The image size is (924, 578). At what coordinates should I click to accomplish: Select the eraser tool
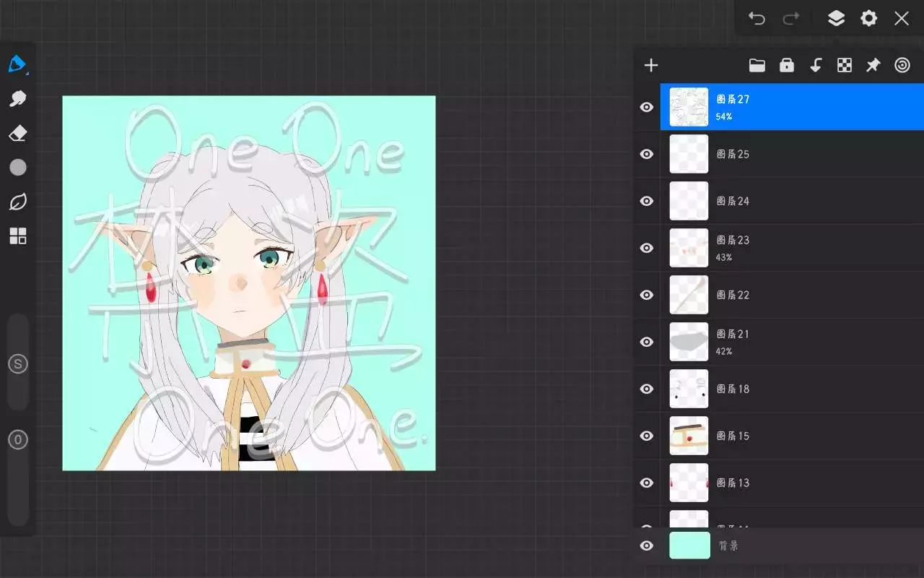point(17,134)
